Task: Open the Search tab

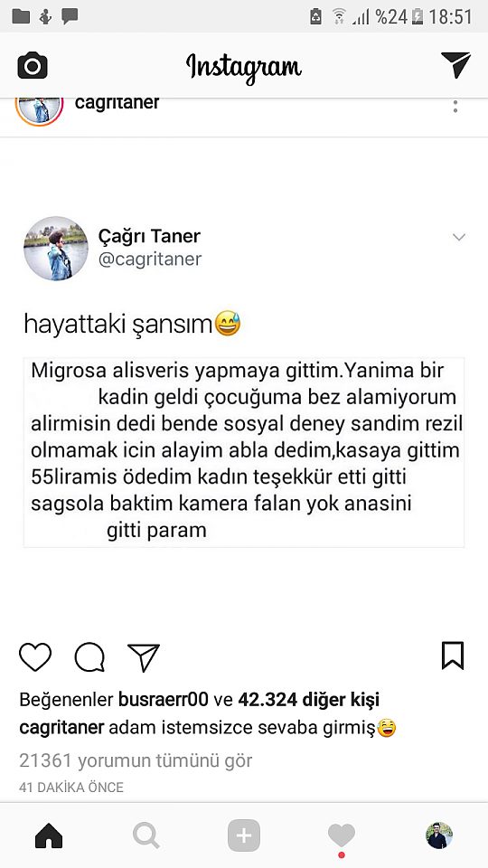Action: [x=146, y=835]
